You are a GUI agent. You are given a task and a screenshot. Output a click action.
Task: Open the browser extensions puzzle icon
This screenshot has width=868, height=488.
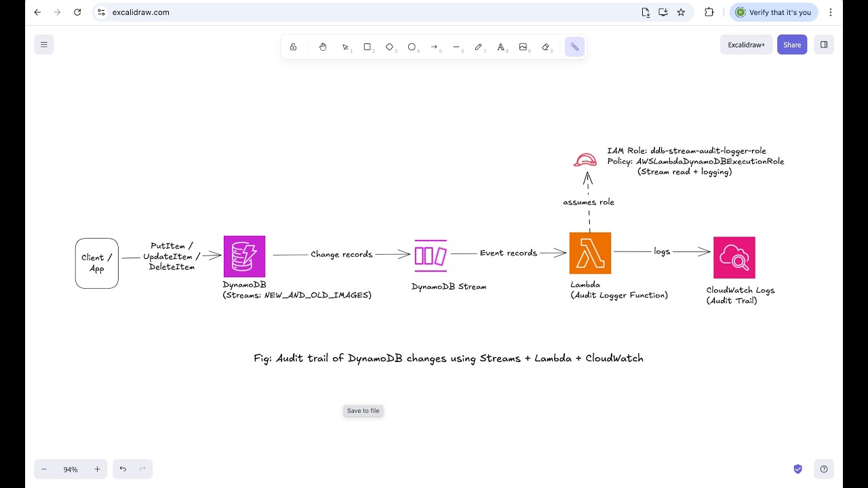(709, 12)
